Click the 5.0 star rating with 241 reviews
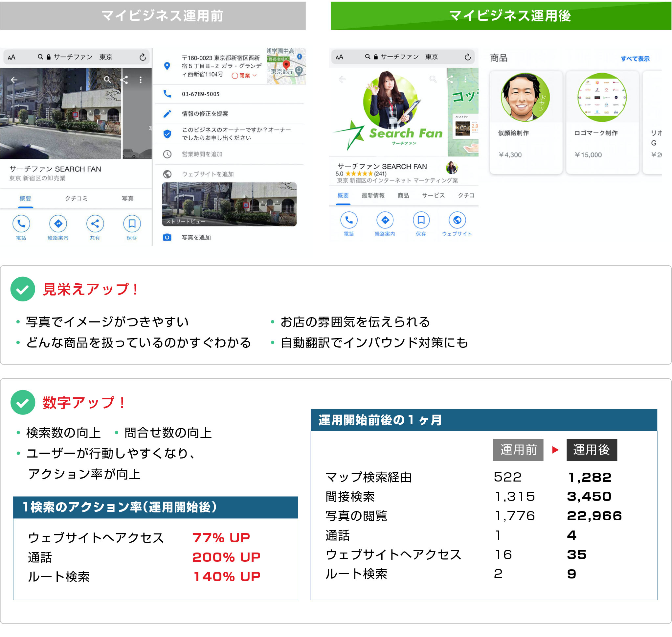Viewport: 672px width, 637px height. (x=361, y=174)
